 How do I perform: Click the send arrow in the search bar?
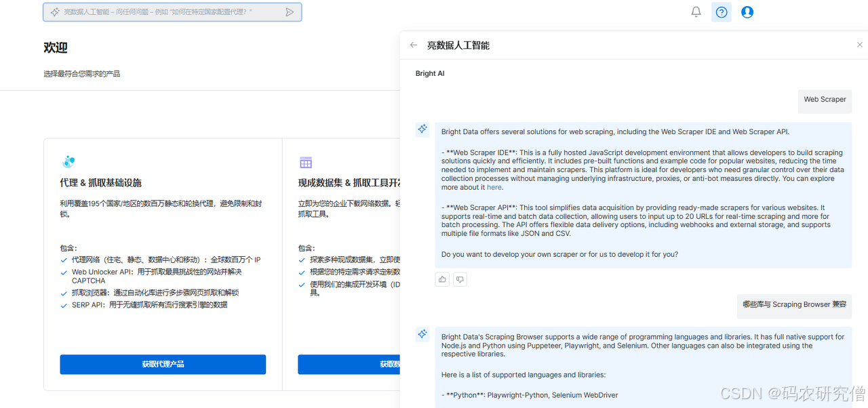click(290, 12)
